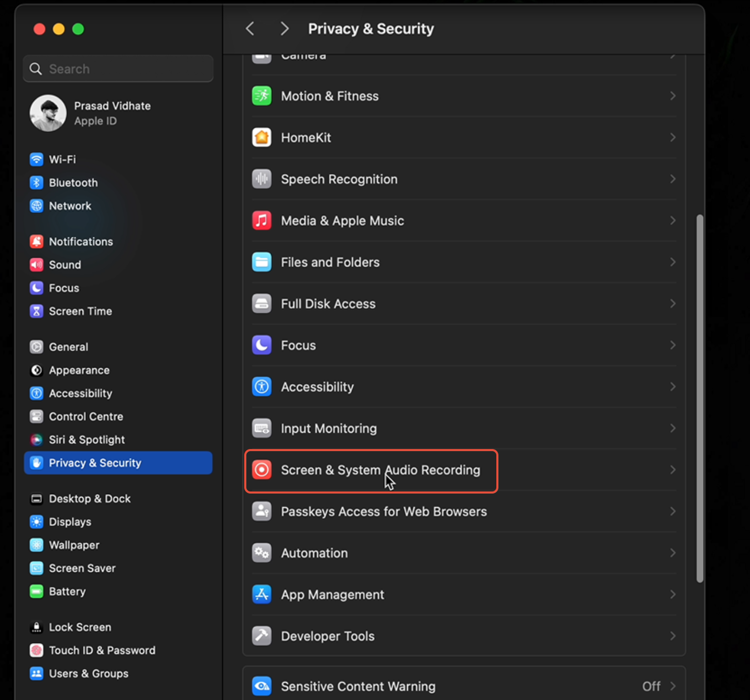The height and width of the screenshot is (700, 750).
Task: Click the Wallpaper icon in sidebar
Action: point(36,545)
